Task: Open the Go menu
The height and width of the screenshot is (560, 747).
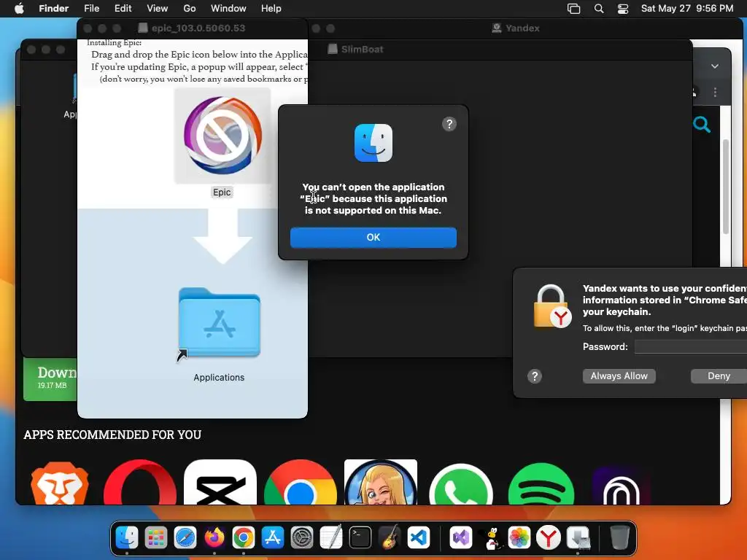Action: 190,9
